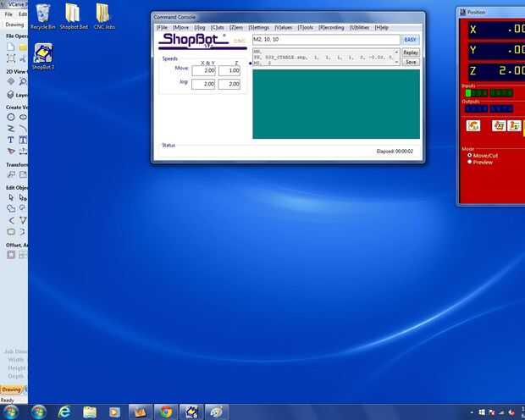This screenshot has height=420, width=525.
Task: Click middle tool button in Position window
Action: (x=499, y=125)
